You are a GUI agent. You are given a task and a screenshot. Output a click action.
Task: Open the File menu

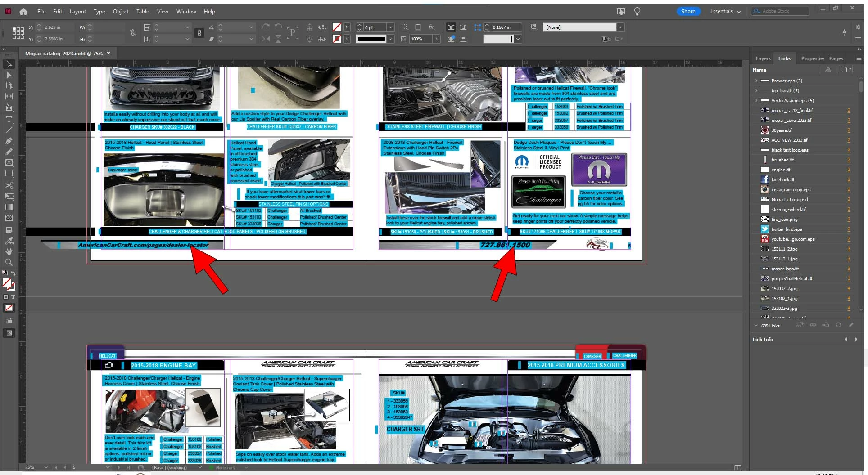[x=41, y=12]
